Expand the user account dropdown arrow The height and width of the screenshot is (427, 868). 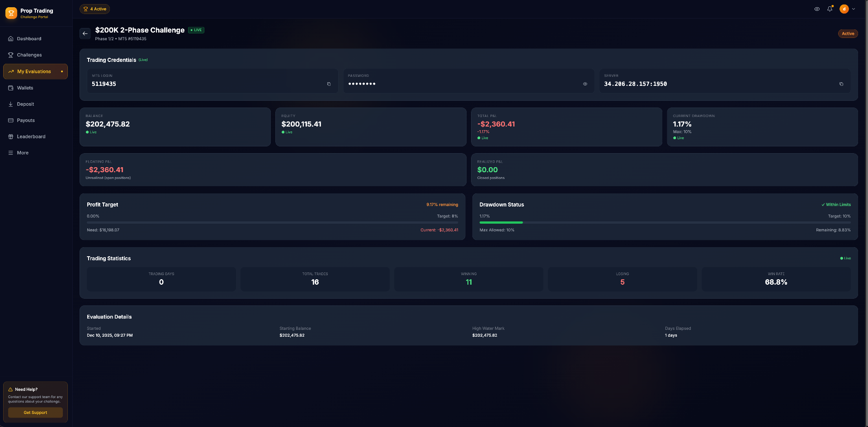click(x=854, y=9)
